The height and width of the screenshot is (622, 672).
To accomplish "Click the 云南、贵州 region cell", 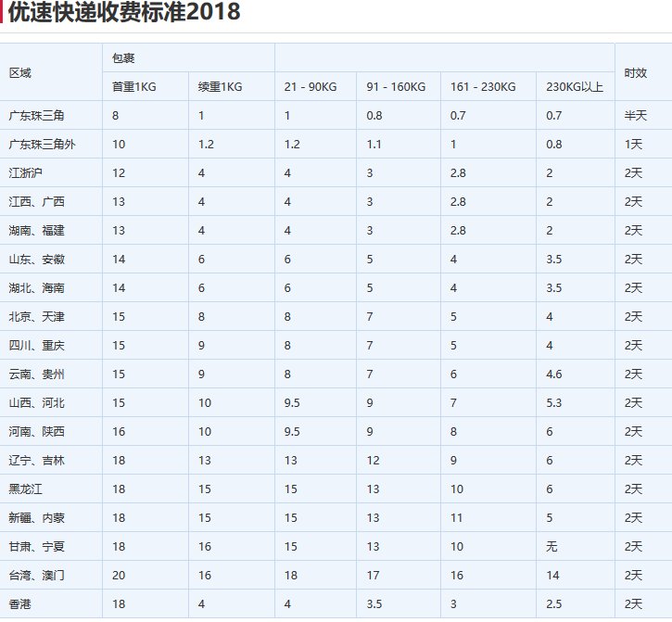I will pyautogui.click(x=36, y=374).
